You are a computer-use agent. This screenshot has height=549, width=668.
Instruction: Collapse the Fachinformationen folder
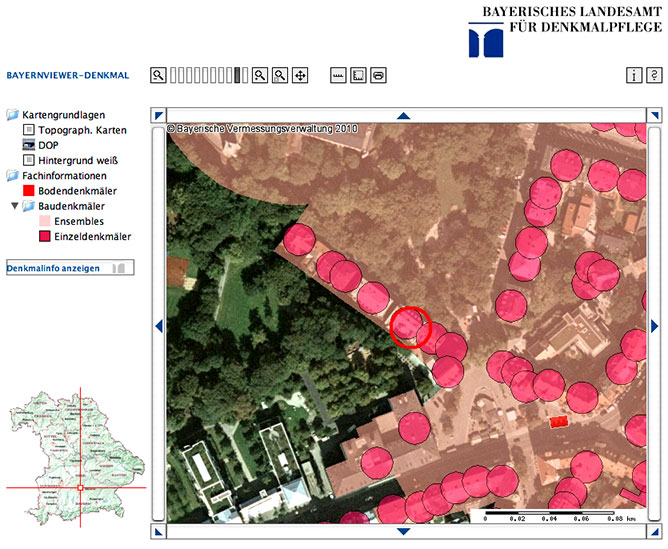click(x=13, y=176)
